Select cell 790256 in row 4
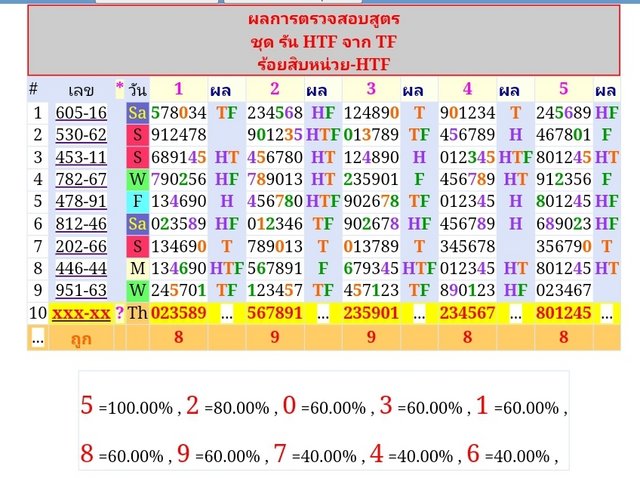The image size is (640, 478). pos(178,180)
